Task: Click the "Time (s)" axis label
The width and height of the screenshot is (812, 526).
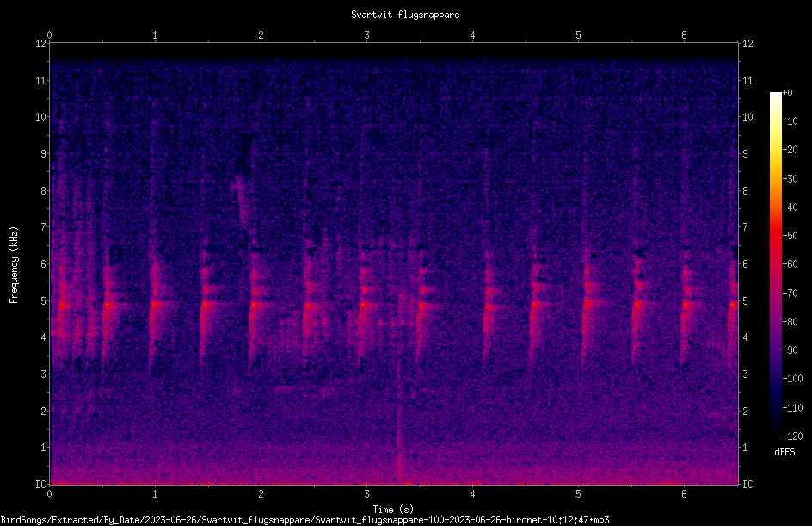Action: 393,510
